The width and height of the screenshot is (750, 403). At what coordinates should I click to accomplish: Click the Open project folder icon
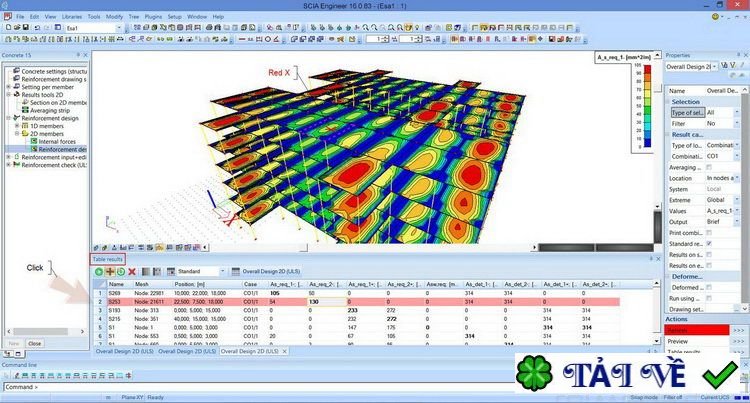(17, 28)
